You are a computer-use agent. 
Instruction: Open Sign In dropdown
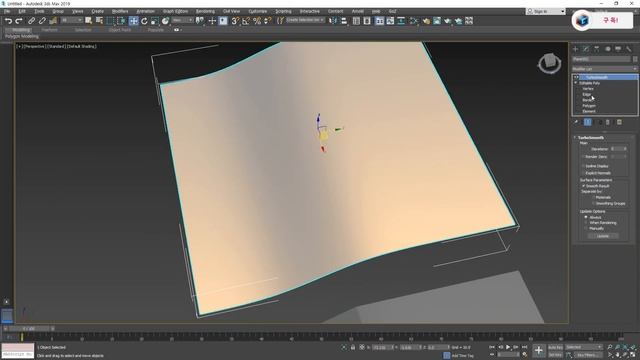[x=546, y=11]
